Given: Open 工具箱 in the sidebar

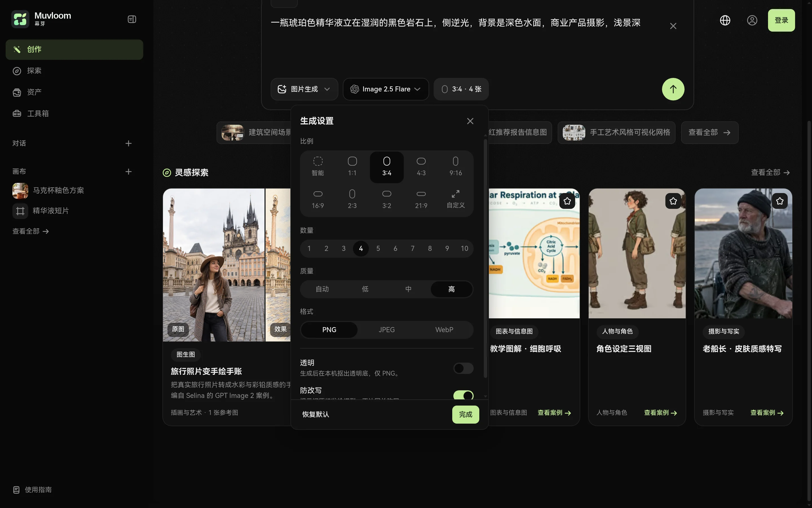Looking at the screenshot, I should tap(74, 113).
